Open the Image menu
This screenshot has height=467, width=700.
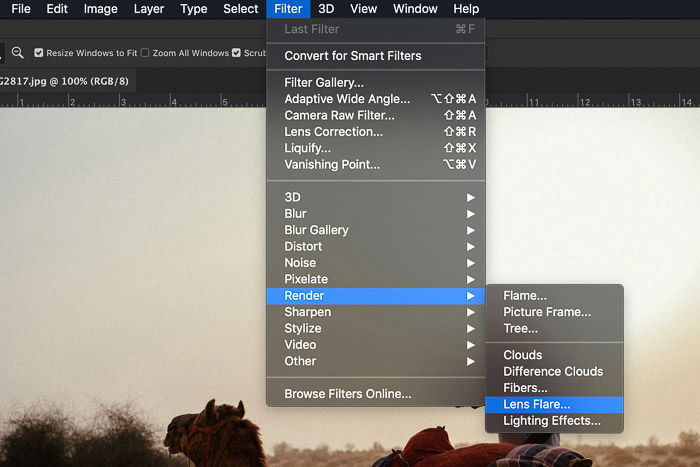coord(100,9)
